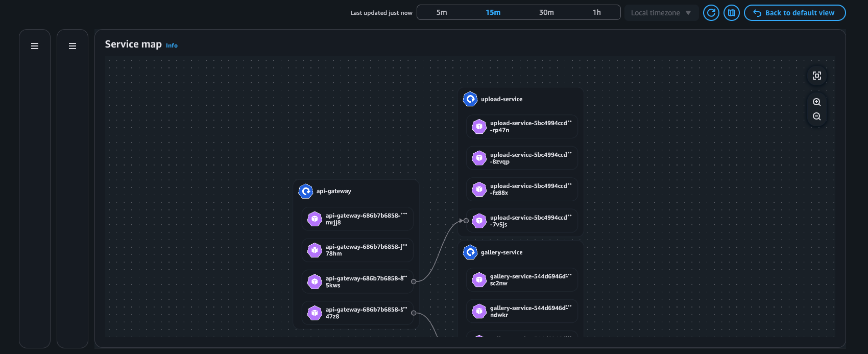The height and width of the screenshot is (354, 868).
Task: Click Back to default view button
Action: click(x=794, y=13)
